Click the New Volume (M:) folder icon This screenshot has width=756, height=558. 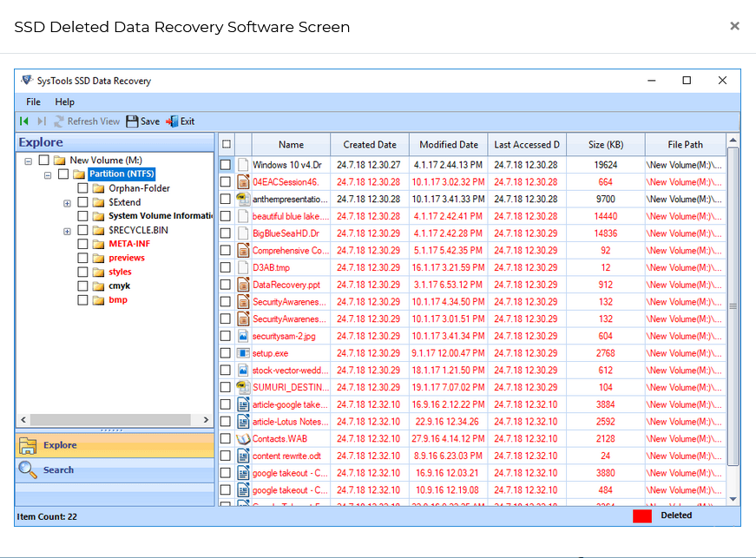click(60, 160)
